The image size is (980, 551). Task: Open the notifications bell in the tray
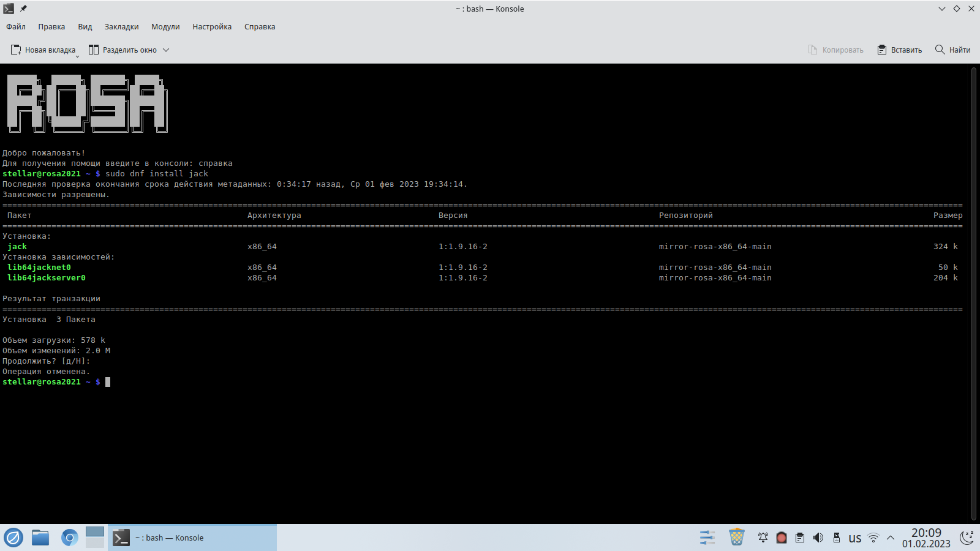763,538
